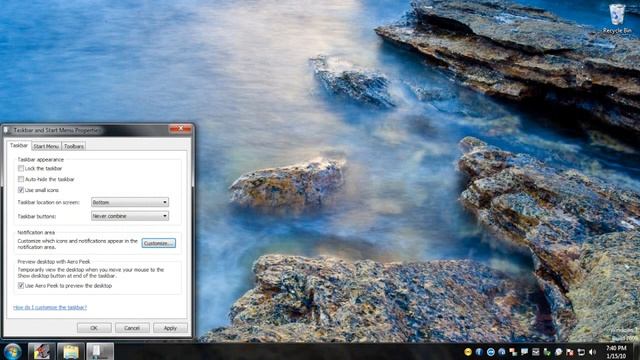This screenshot has height=360, width=640.
Task: Open How do I customize the taskbar link
Action: point(50,307)
